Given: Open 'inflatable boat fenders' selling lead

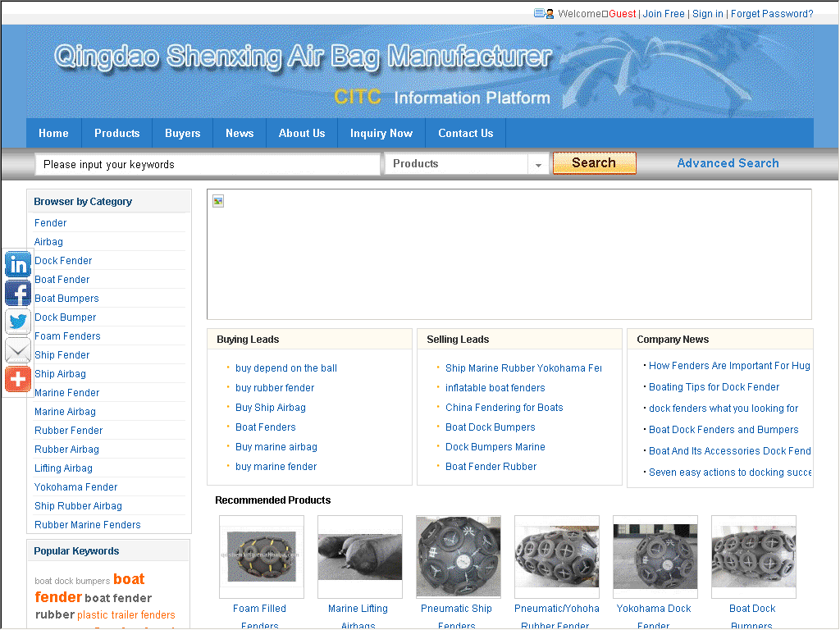Looking at the screenshot, I should pyautogui.click(x=495, y=388).
